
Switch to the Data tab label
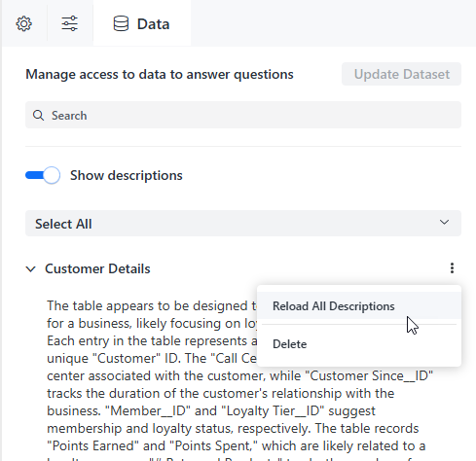153,24
